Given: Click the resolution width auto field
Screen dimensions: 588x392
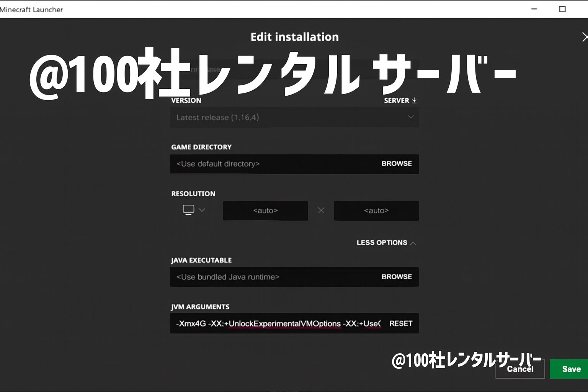Looking at the screenshot, I should [x=265, y=211].
